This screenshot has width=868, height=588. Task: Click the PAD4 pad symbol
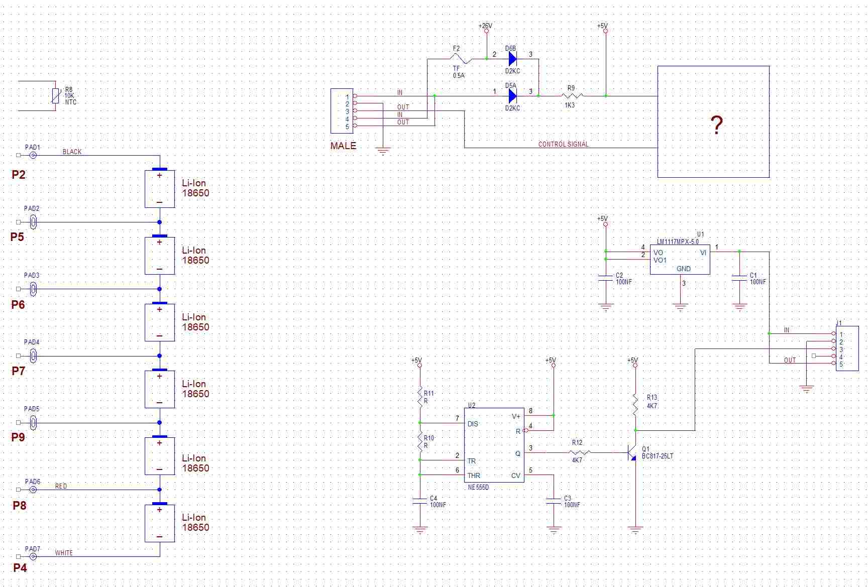pyautogui.click(x=33, y=356)
